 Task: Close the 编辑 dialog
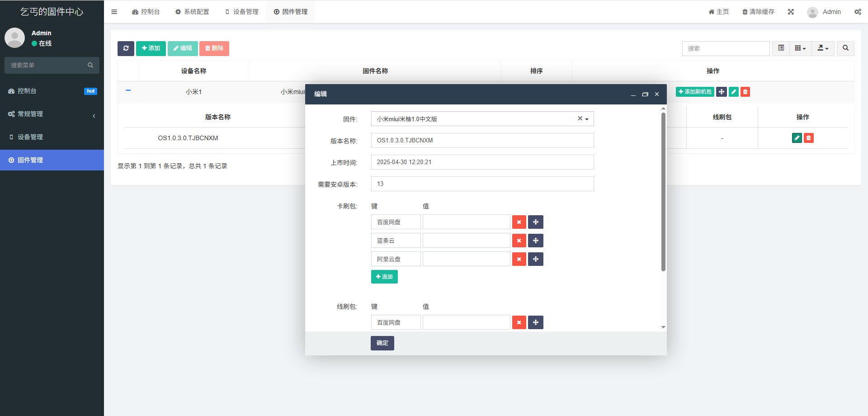point(657,94)
